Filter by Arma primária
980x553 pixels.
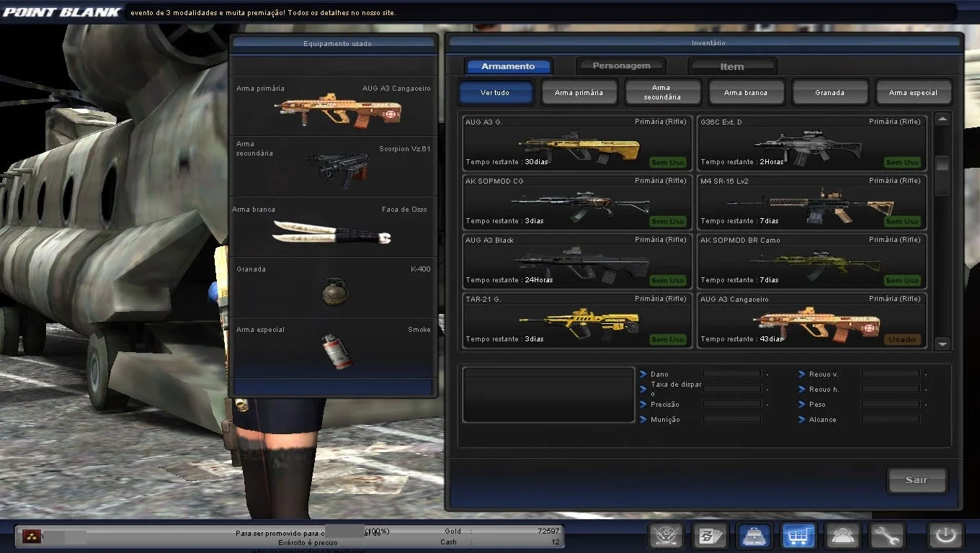(579, 92)
